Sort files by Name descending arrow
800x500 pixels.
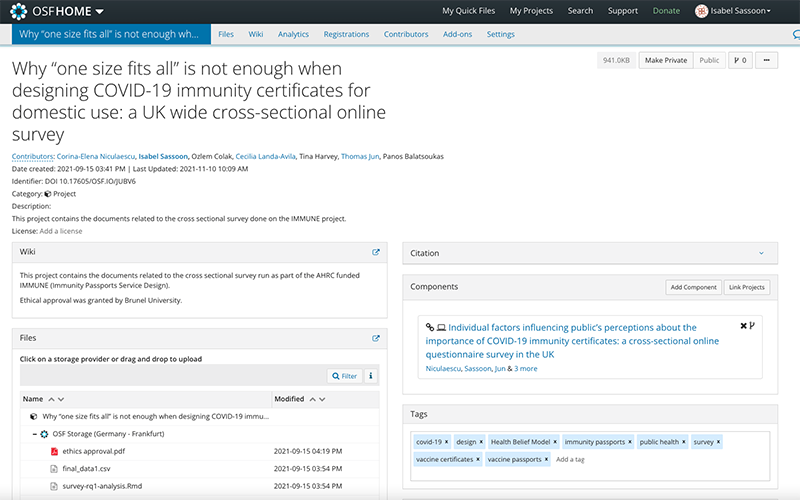point(61,399)
